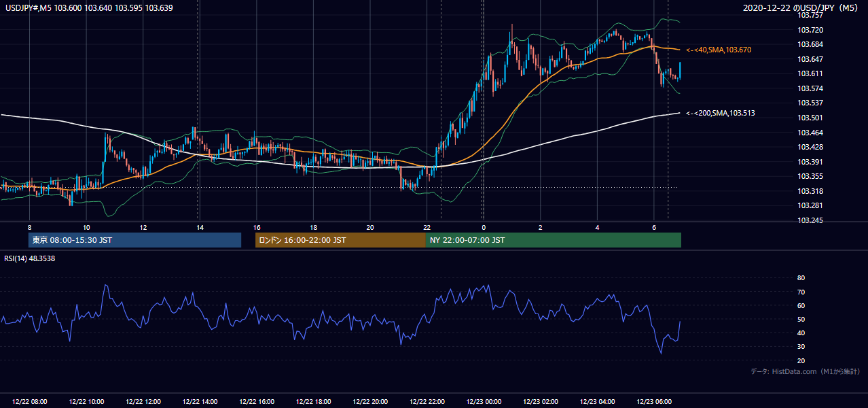Screen dimensions: 868x408
Task: Click price level 103.720 on the axis
Action: click(x=810, y=30)
